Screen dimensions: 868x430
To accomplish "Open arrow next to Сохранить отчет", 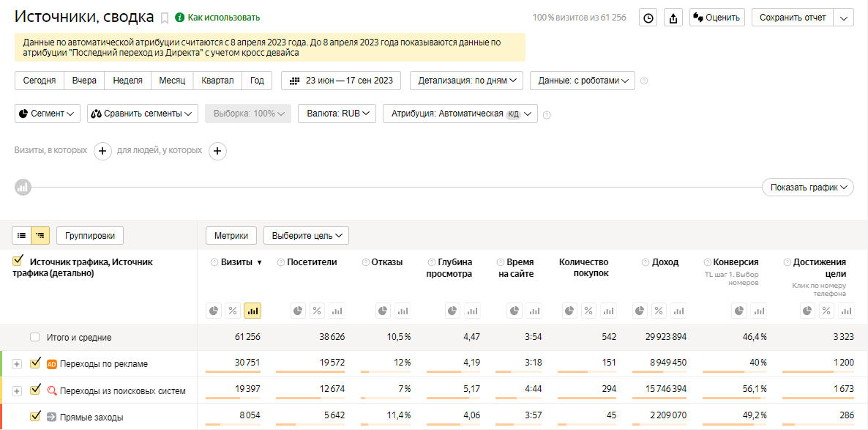I will 843,18.
